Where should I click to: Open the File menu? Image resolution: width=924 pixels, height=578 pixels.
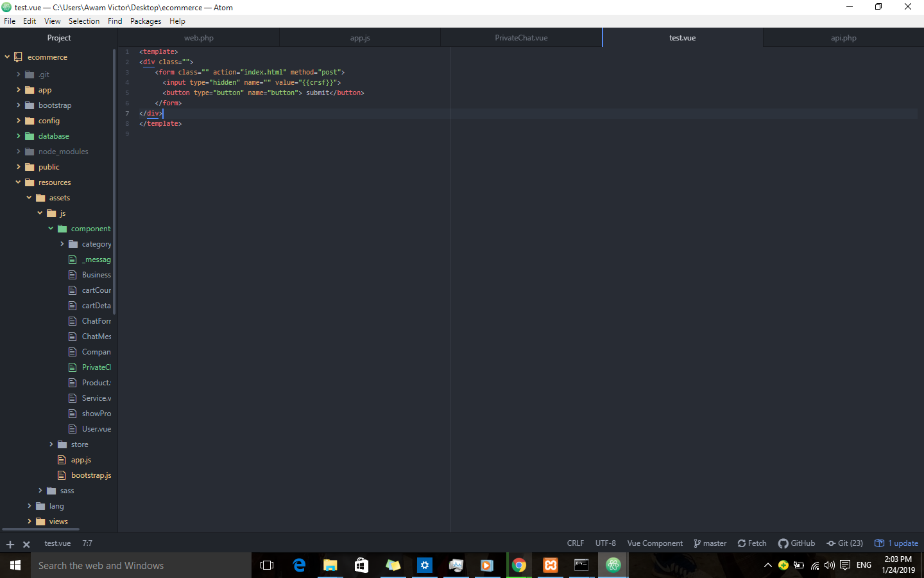[10, 21]
